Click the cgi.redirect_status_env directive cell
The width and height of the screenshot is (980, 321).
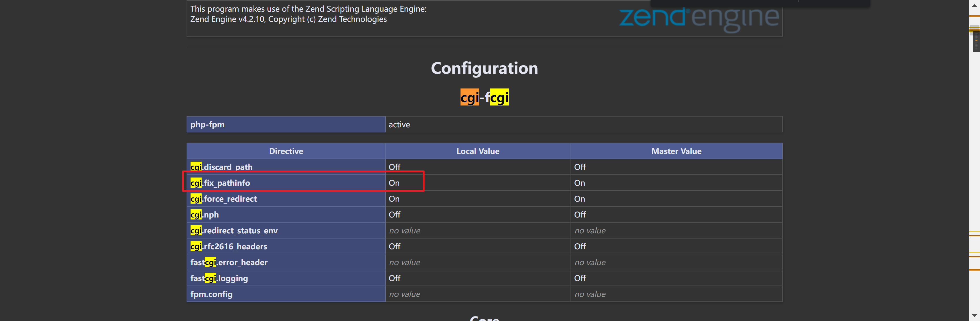(x=286, y=231)
